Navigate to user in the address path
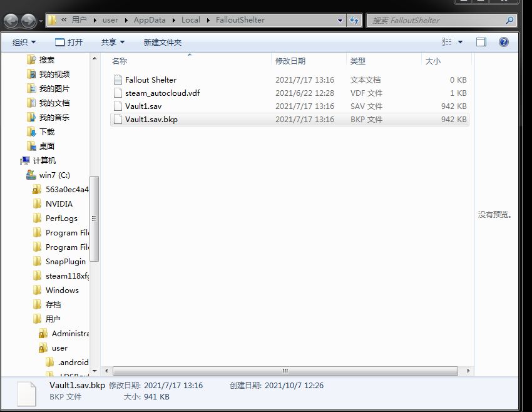 point(110,20)
